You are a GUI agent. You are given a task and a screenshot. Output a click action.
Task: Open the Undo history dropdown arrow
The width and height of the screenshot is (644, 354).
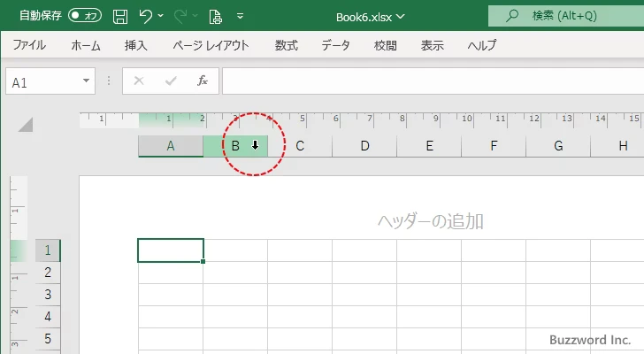click(x=161, y=16)
